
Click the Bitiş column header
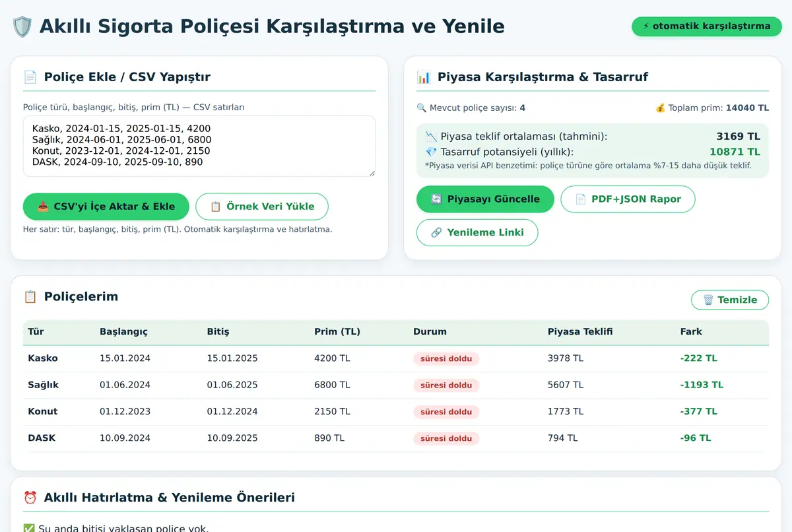(x=218, y=331)
